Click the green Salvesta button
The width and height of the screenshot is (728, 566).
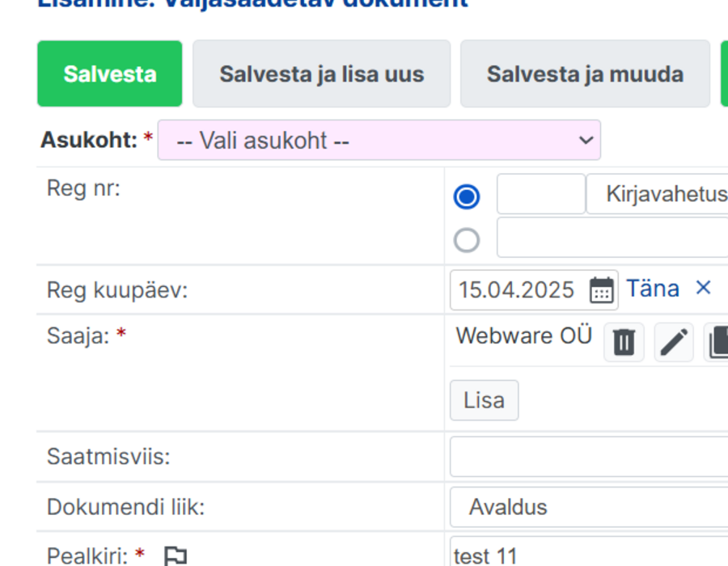tap(109, 74)
